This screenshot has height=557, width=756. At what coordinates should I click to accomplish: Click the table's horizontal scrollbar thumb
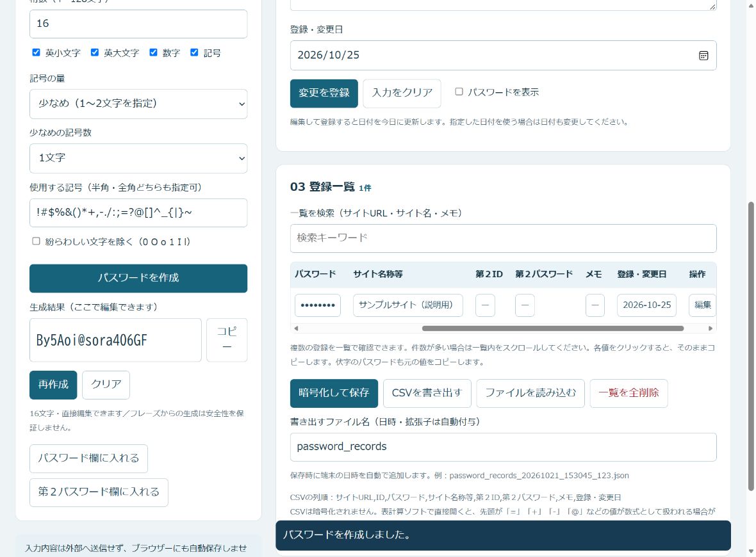(552, 328)
